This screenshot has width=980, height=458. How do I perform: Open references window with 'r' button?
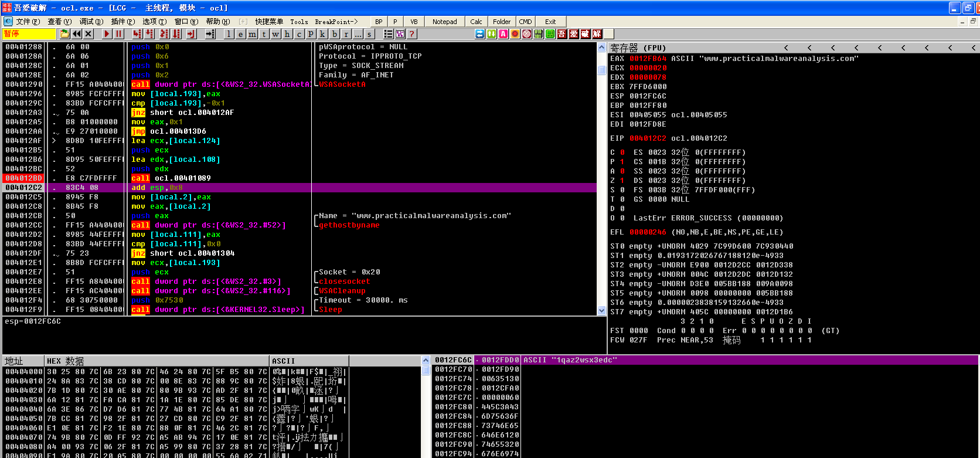coord(346,34)
